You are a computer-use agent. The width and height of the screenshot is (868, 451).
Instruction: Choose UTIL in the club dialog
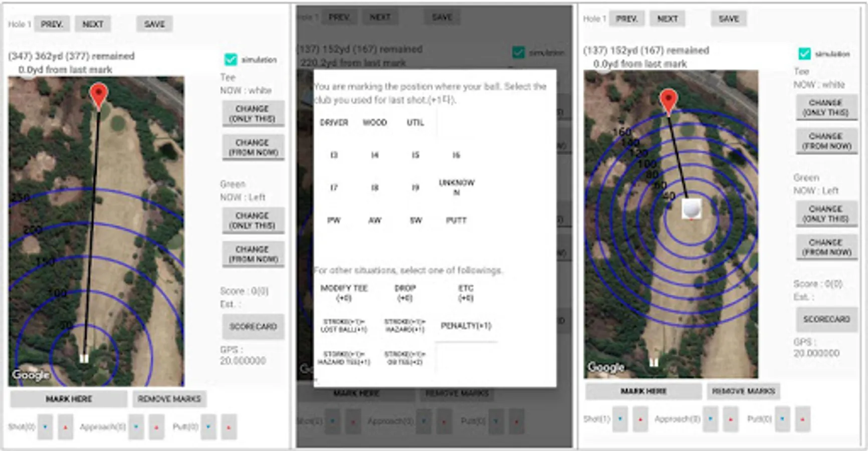pos(415,122)
